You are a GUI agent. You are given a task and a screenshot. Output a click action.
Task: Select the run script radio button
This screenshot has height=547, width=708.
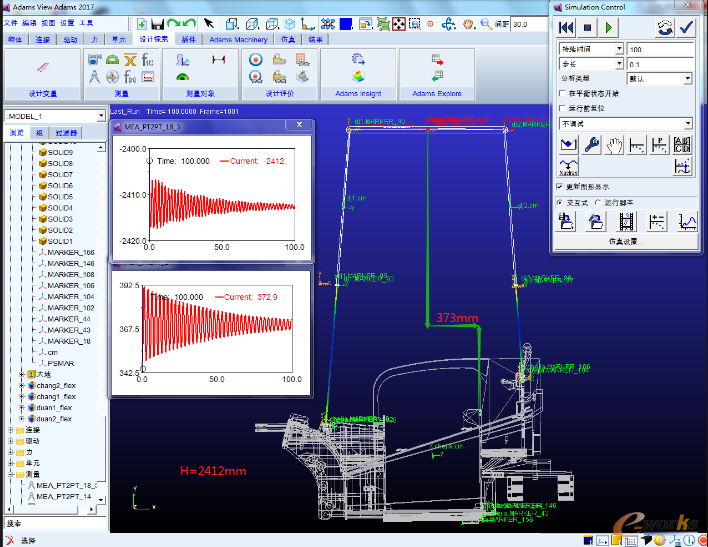click(598, 203)
